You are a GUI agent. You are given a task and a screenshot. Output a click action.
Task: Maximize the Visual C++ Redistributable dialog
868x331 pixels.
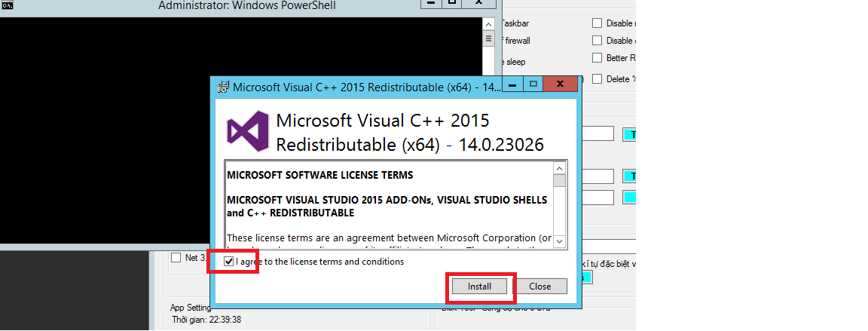pos(533,84)
